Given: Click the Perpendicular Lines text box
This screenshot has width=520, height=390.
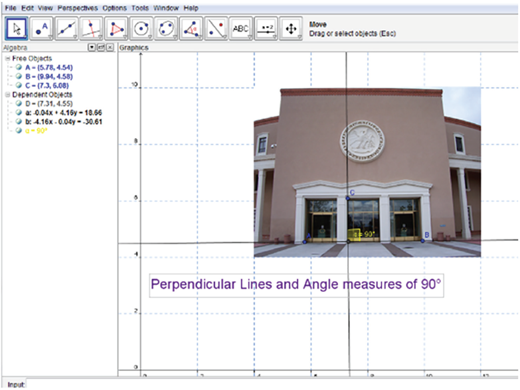Looking at the screenshot, I should [x=296, y=285].
